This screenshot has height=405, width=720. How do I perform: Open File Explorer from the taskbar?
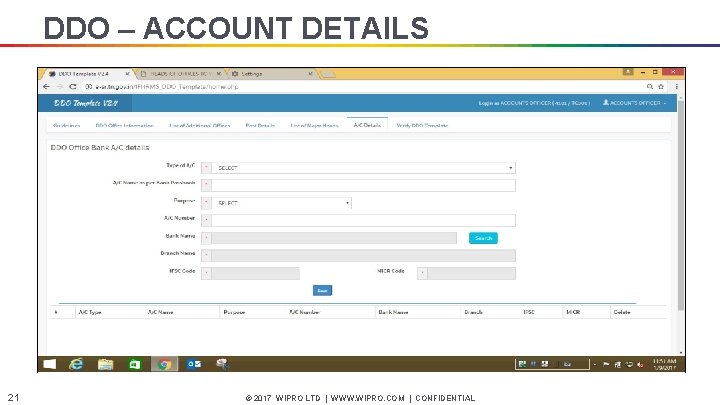click(106, 364)
